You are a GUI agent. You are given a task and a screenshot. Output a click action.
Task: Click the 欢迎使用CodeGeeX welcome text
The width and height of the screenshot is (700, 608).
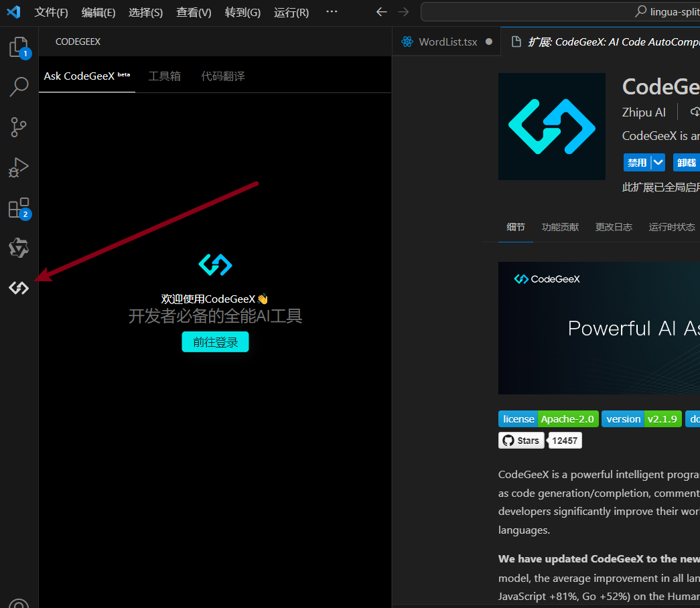click(x=214, y=299)
